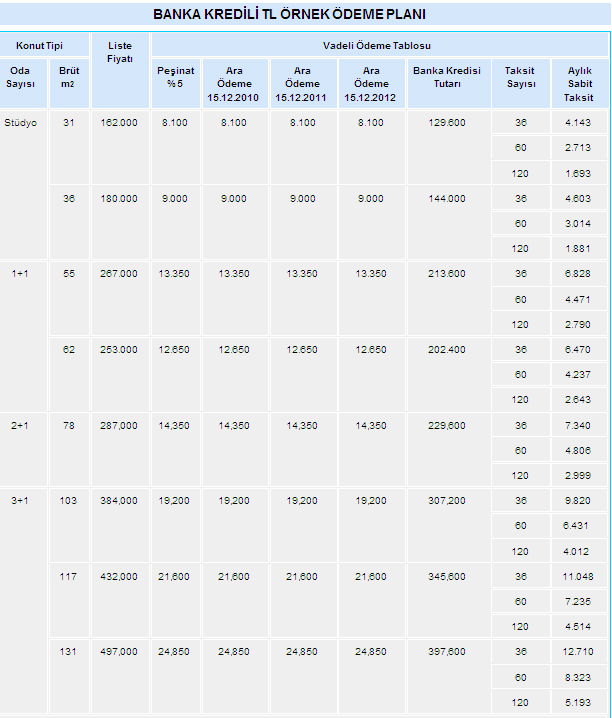
Task: Select the Konut Tipi header cell
Action: (x=45, y=46)
